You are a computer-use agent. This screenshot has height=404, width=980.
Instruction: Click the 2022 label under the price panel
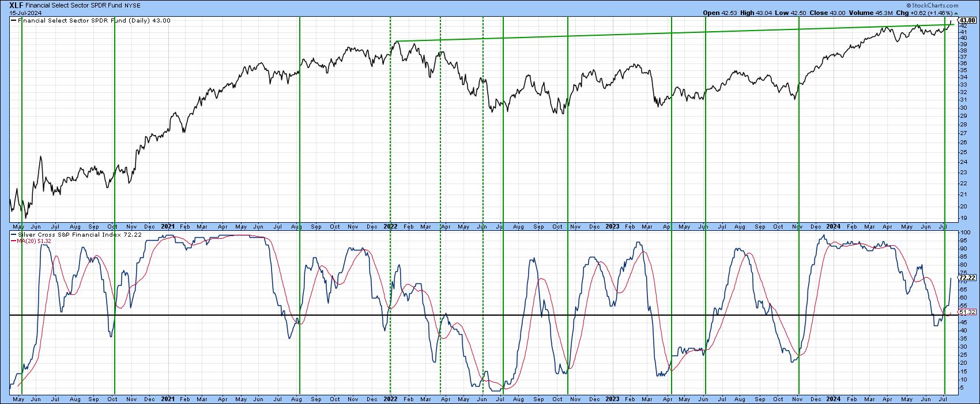(390, 227)
